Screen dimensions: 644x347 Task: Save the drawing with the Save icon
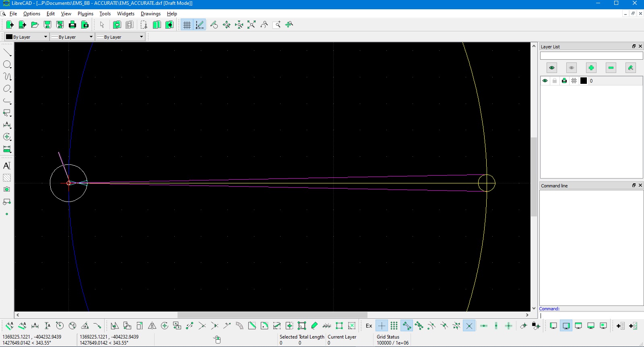pyautogui.click(x=47, y=25)
